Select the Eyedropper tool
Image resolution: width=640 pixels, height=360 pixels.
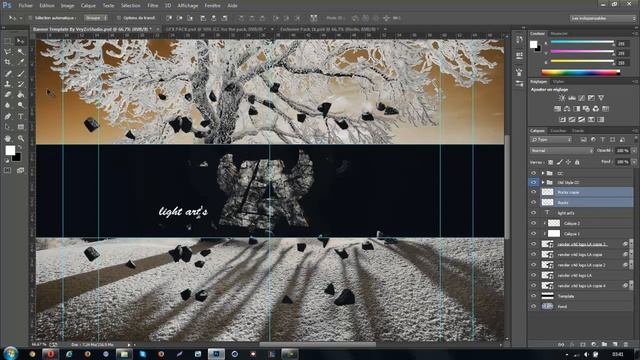point(20,62)
